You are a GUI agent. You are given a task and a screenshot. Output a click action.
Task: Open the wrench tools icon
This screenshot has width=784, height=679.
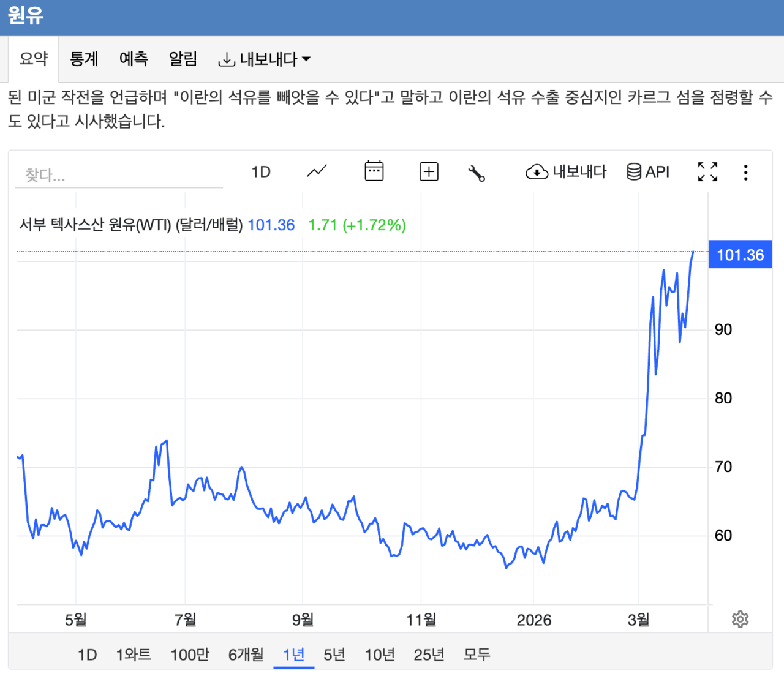477,173
